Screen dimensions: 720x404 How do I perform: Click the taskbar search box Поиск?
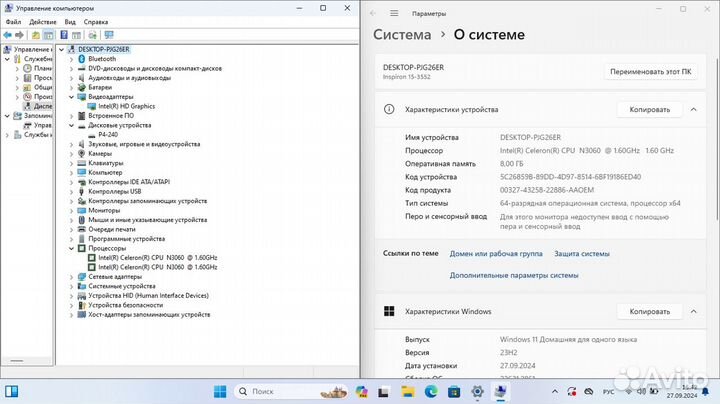(x=292, y=392)
